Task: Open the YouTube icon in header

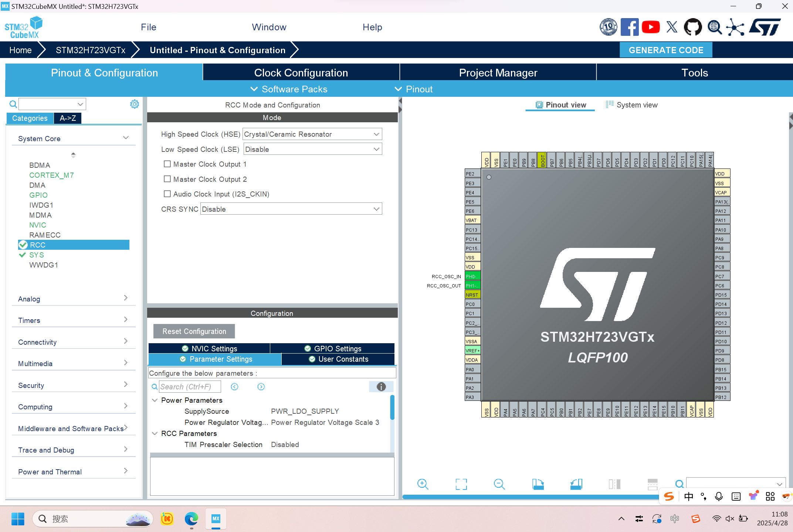Action: click(651, 27)
